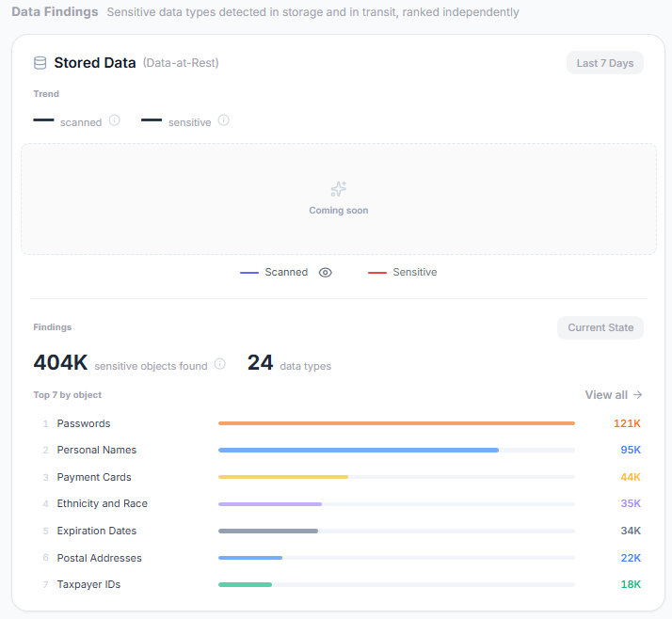
Task: Open the Last 7 Days dropdown
Action: 605,63
